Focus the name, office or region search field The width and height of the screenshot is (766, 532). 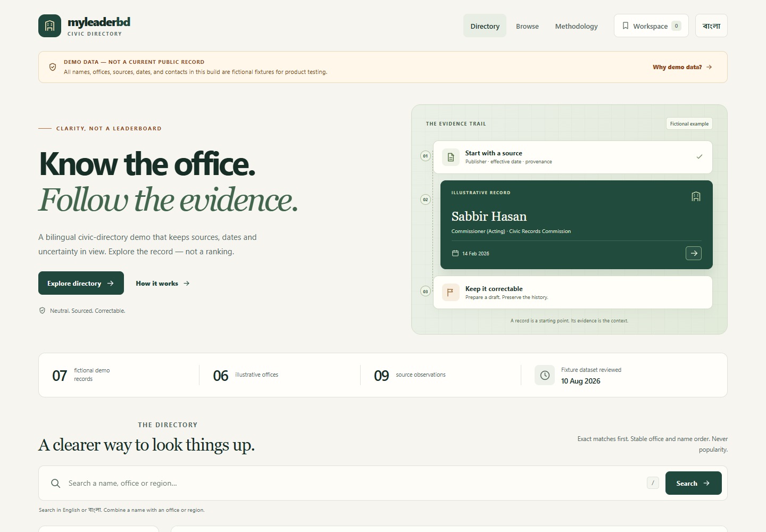(x=354, y=483)
